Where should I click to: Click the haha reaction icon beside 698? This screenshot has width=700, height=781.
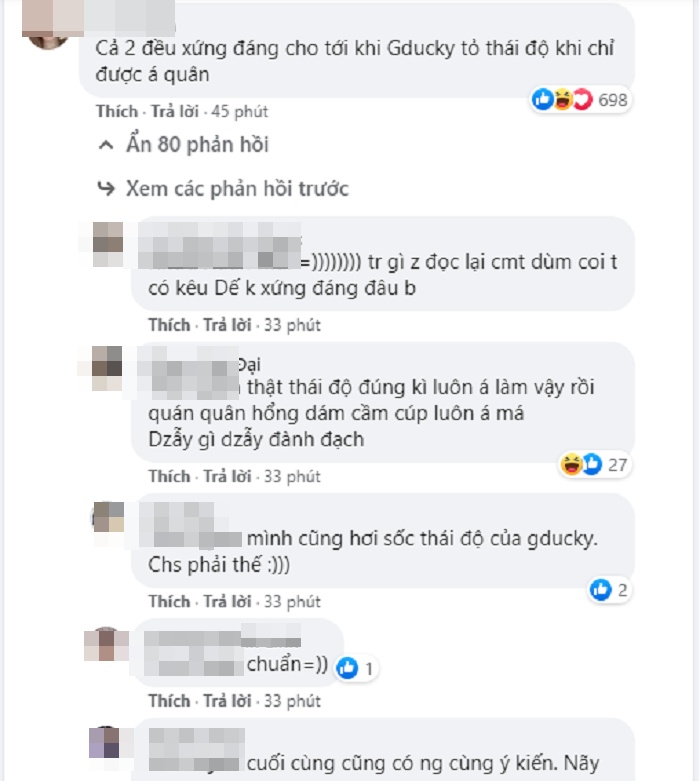(x=562, y=99)
